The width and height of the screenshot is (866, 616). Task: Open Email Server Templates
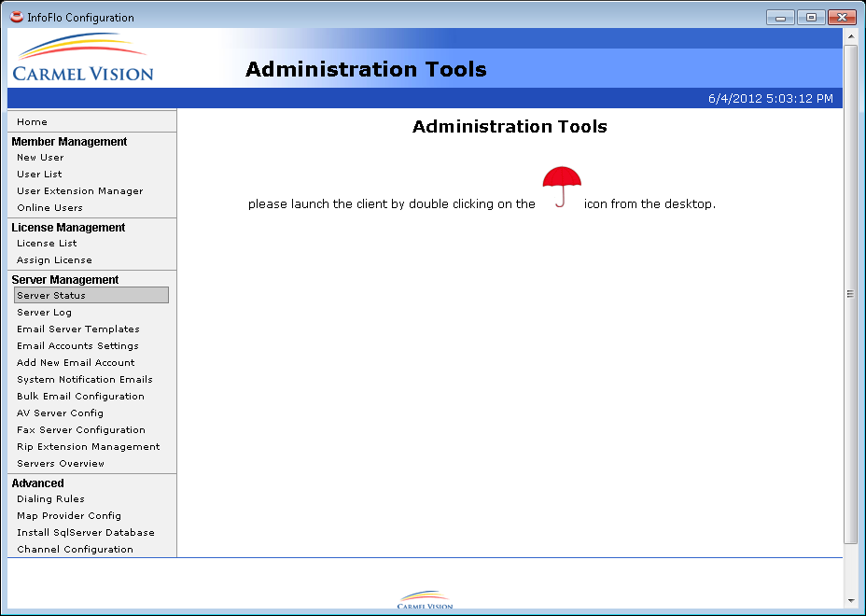point(78,329)
